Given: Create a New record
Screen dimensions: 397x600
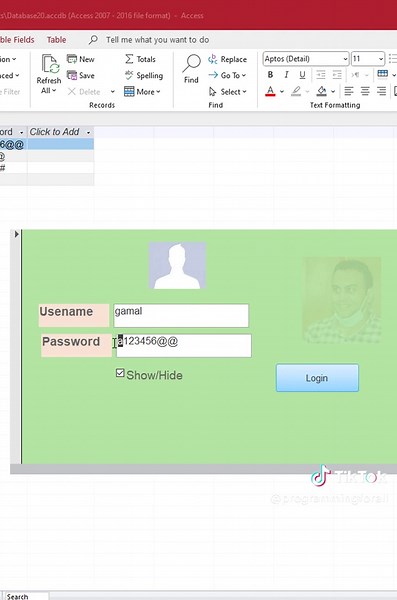Looking at the screenshot, I should coord(80,59).
